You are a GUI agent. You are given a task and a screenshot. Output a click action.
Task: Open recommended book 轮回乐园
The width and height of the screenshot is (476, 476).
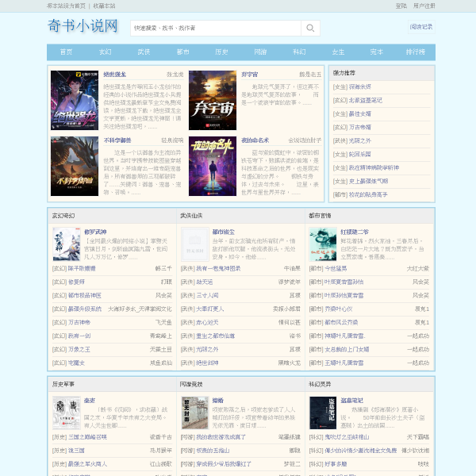360,154
